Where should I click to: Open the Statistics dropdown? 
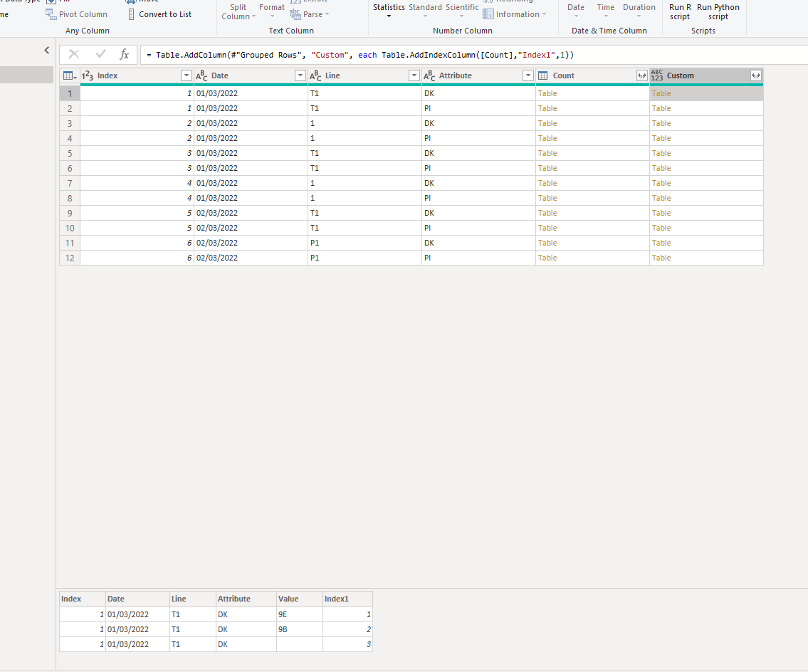point(389,10)
